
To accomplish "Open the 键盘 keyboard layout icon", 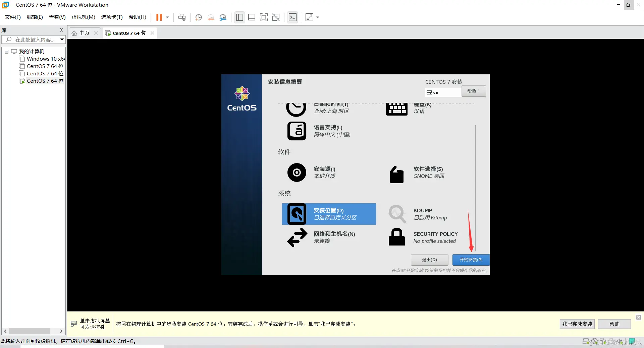I will (397, 109).
